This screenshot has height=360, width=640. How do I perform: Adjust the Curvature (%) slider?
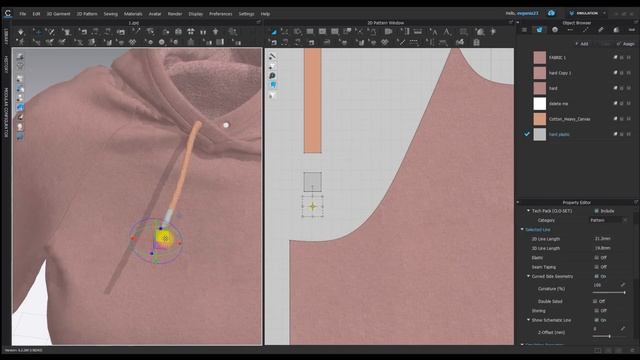pyautogui.click(x=609, y=292)
